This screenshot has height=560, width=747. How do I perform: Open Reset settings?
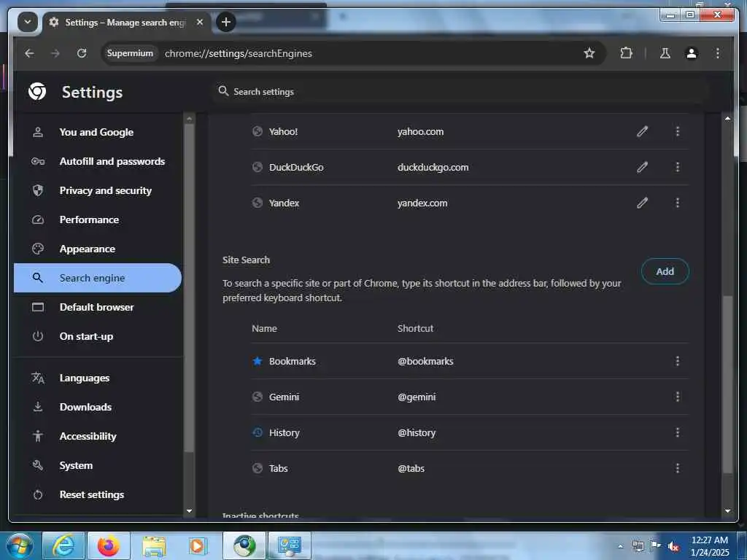(x=98, y=494)
